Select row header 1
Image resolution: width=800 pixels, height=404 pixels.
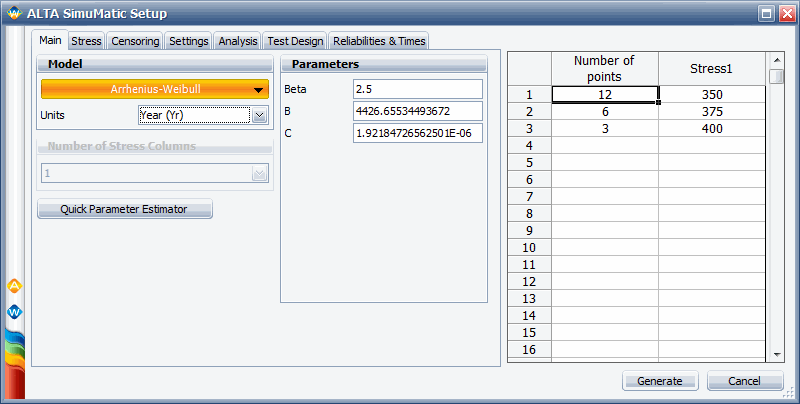pos(530,94)
